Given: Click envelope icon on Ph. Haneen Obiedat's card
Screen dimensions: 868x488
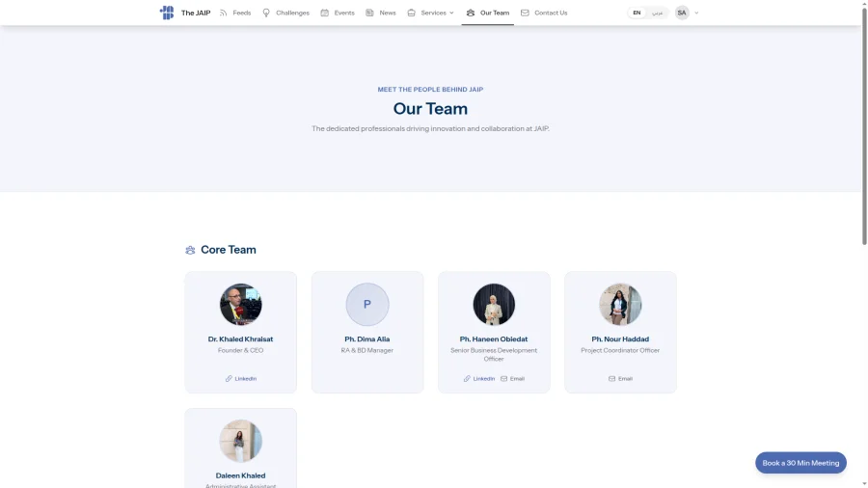Looking at the screenshot, I should [503, 378].
